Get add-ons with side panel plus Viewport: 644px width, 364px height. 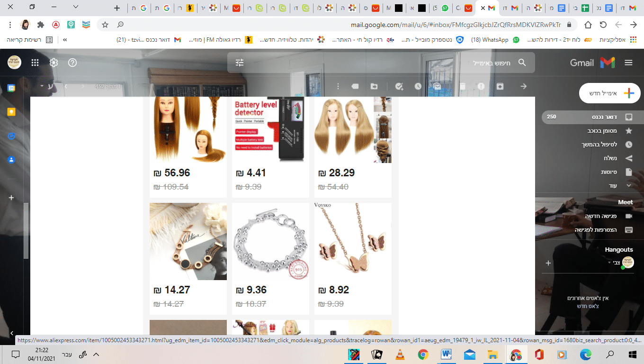tap(11, 198)
